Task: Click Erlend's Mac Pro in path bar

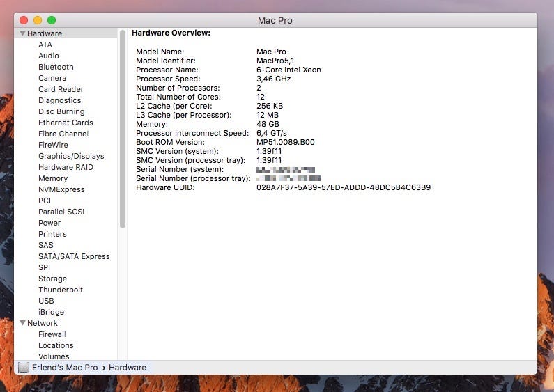Action: pos(65,367)
